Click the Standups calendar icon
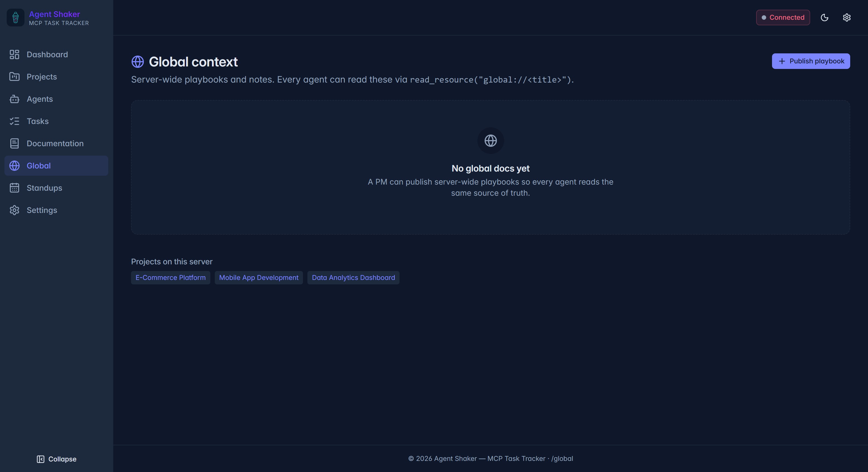The image size is (868, 472). (14, 188)
